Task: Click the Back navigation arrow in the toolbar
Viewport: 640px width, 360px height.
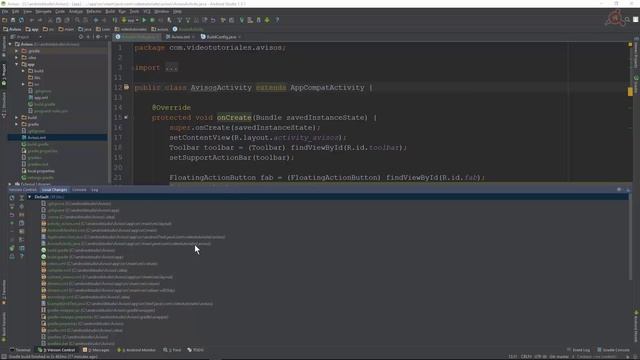Action: click(96, 20)
